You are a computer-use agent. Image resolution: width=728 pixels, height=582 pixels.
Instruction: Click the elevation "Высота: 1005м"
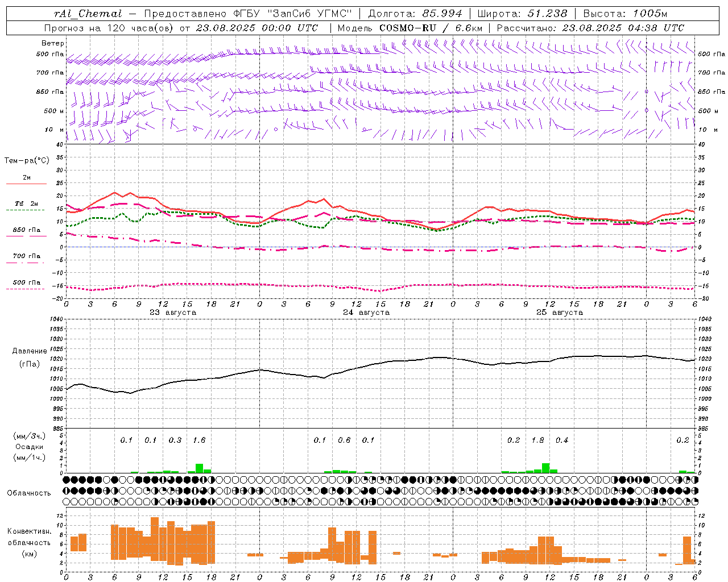[625, 14]
